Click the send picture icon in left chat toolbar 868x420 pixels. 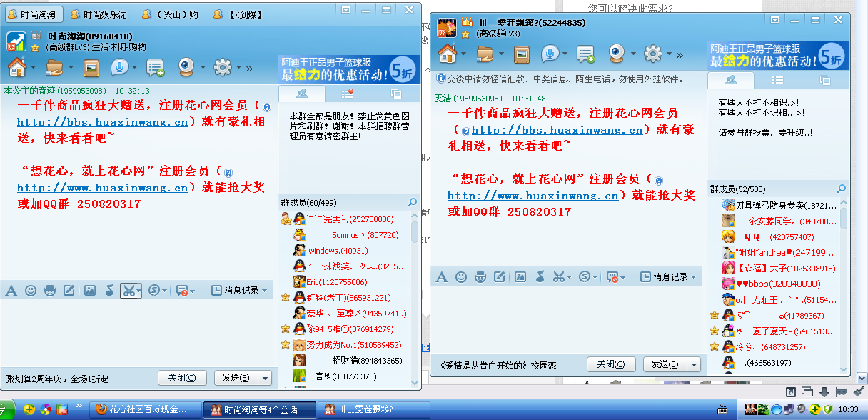90,290
